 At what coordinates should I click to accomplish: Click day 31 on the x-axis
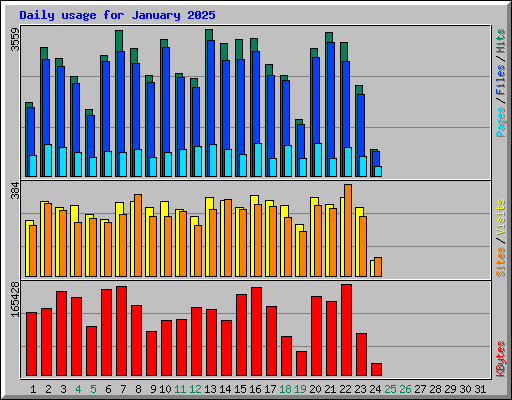(480, 389)
